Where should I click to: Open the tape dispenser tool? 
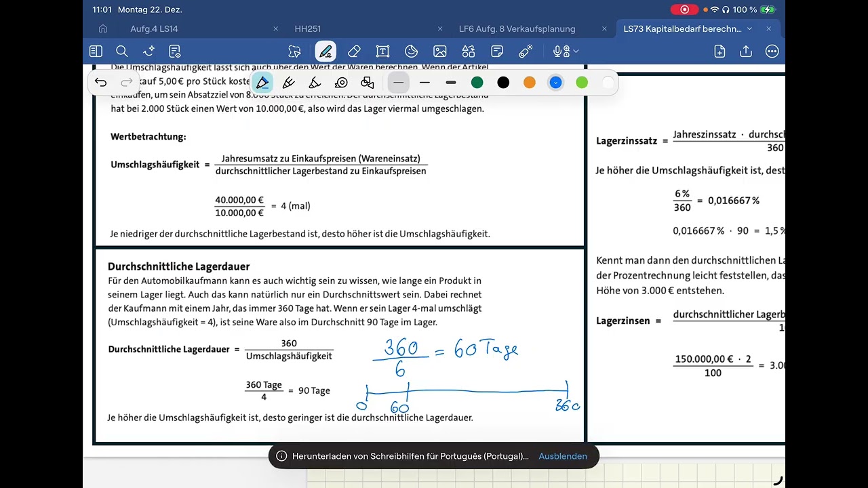tap(341, 83)
